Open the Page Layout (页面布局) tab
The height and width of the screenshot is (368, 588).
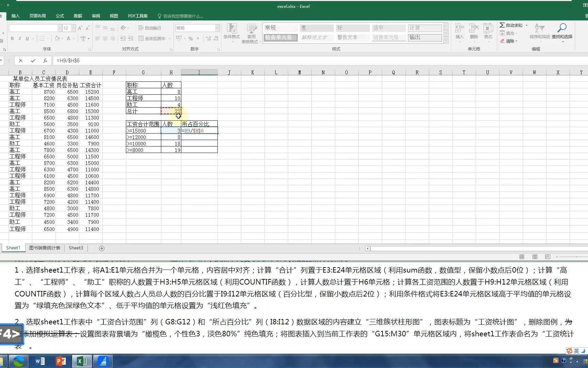(37, 16)
